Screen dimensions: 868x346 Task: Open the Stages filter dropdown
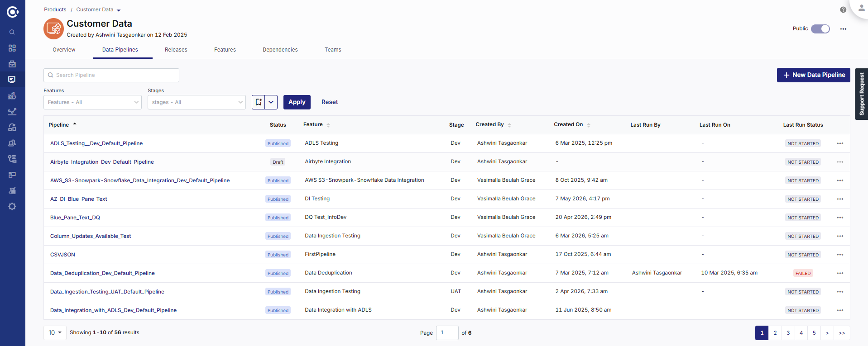pos(197,102)
